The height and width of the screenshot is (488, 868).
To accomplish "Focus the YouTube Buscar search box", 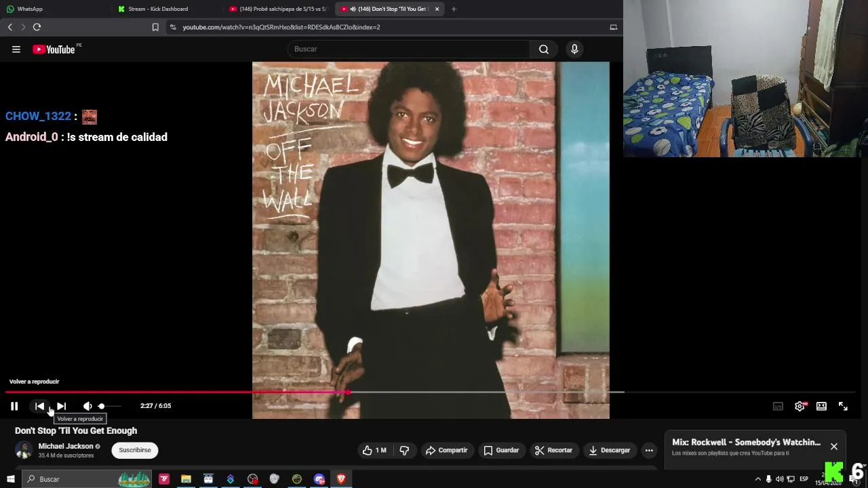I will tap(409, 49).
